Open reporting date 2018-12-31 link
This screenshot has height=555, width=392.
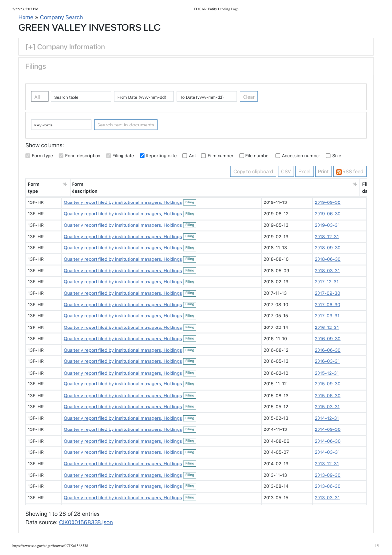326,236
